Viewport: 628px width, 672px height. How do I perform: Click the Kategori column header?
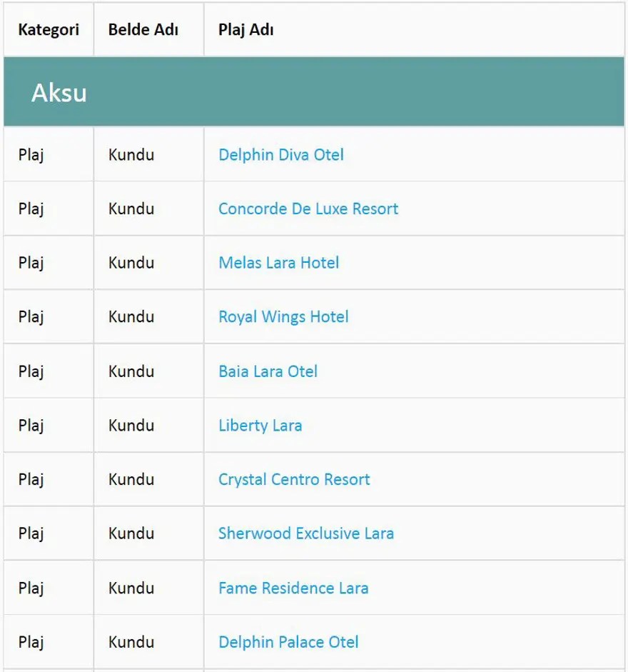49,30
